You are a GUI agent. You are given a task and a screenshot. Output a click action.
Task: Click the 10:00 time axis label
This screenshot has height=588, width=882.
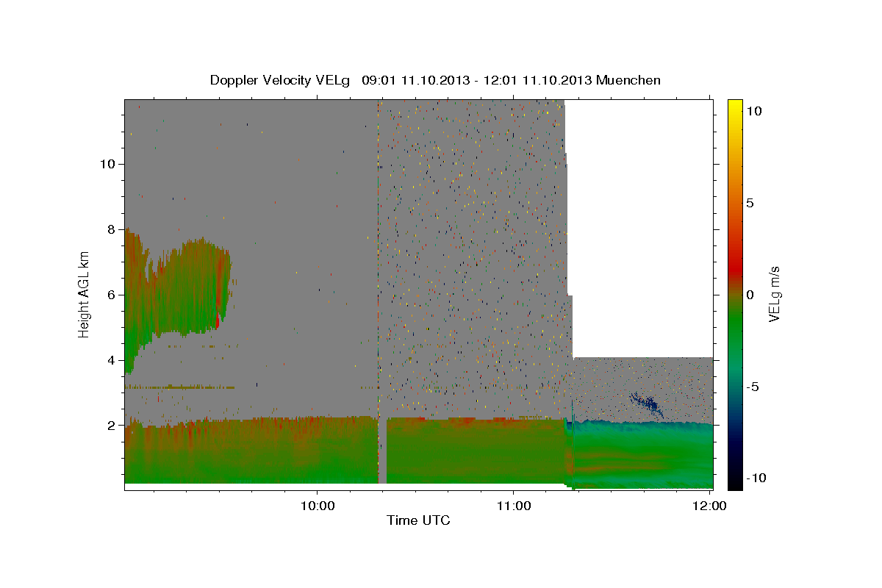tap(318, 506)
